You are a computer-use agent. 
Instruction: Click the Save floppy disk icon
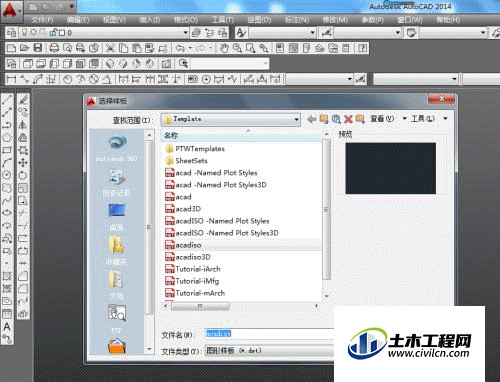38,48
